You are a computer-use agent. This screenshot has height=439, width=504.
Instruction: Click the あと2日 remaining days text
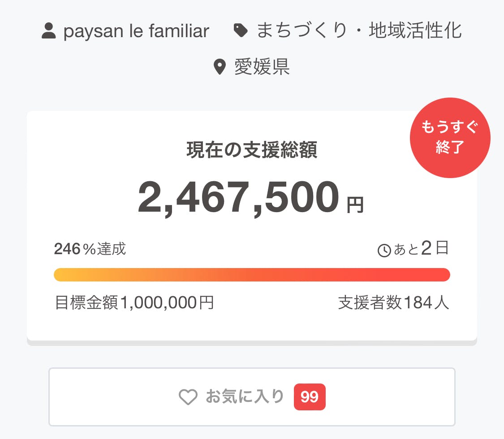click(421, 249)
